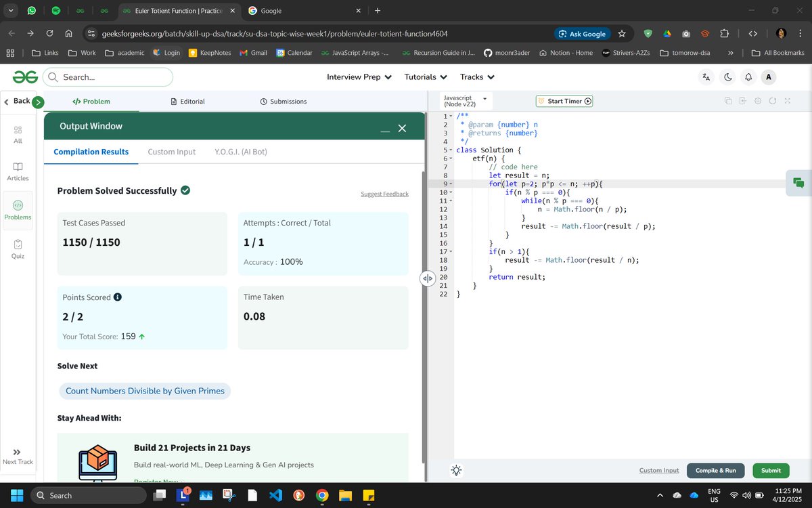This screenshot has height=508, width=812.
Task: Show hidden system tray icons
Action: [660, 495]
